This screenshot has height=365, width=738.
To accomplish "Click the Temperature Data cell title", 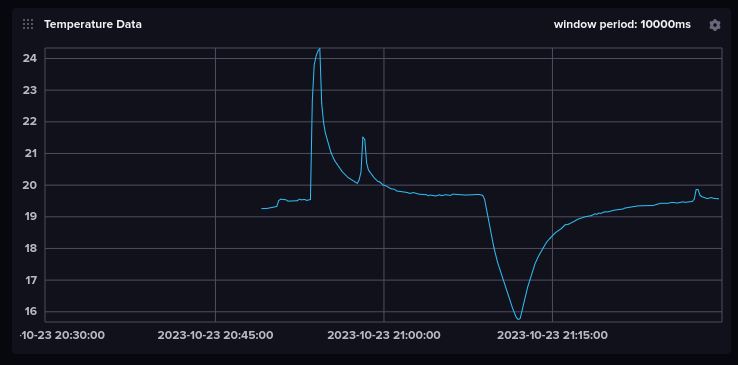I will click(x=93, y=24).
